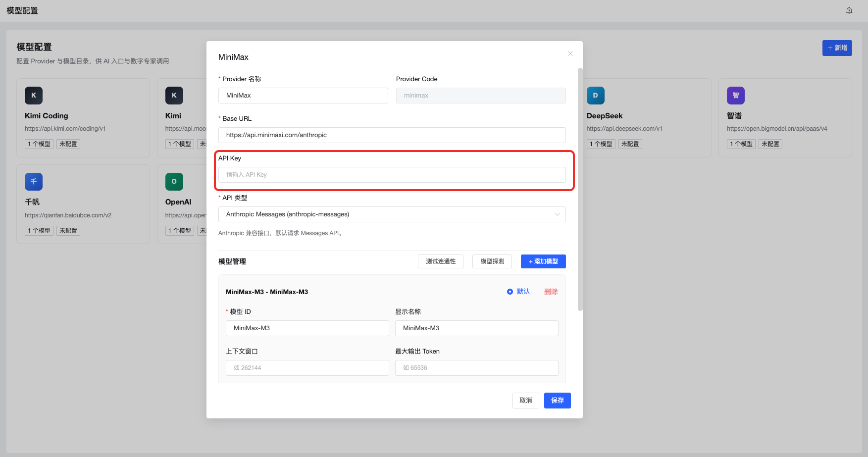Click the Kimi Coding URL text
Image resolution: width=868 pixels, height=457 pixels.
[x=65, y=129]
